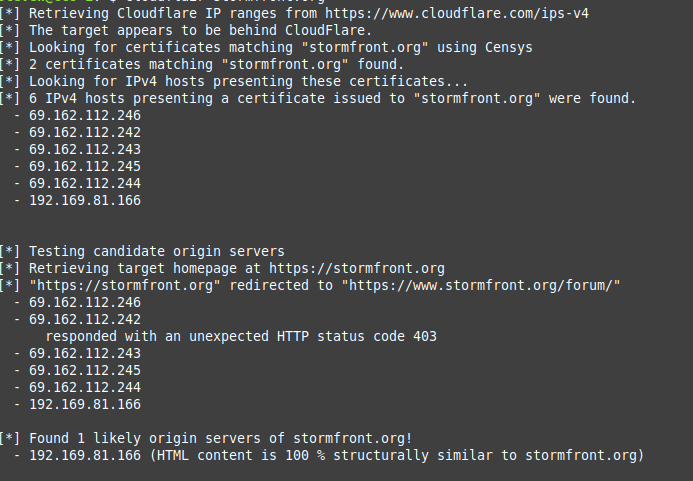The height and width of the screenshot is (481, 693).
Task: Click the HTTP status code 403 message
Action: pos(241,336)
